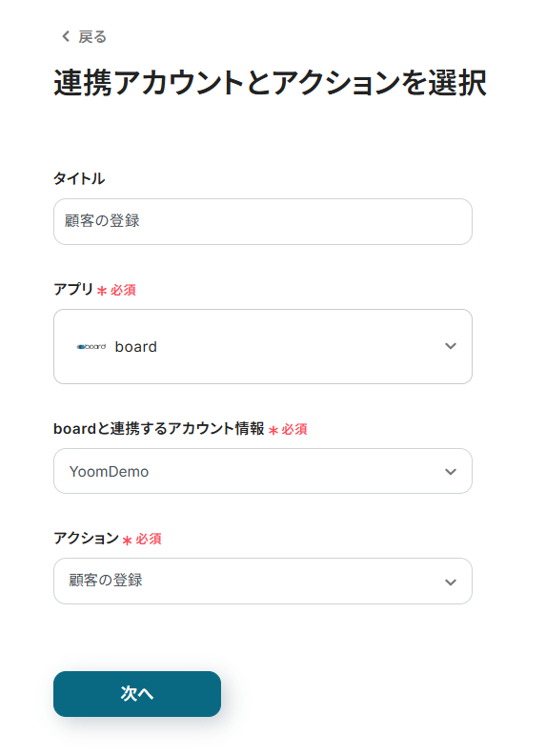
Task: Click the アプリ field label
Action: click(x=73, y=289)
